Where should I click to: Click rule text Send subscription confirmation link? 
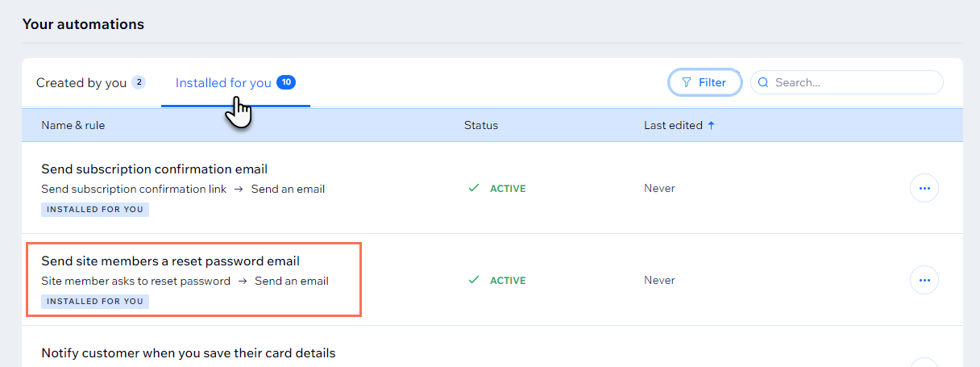pyautogui.click(x=134, y=189)
